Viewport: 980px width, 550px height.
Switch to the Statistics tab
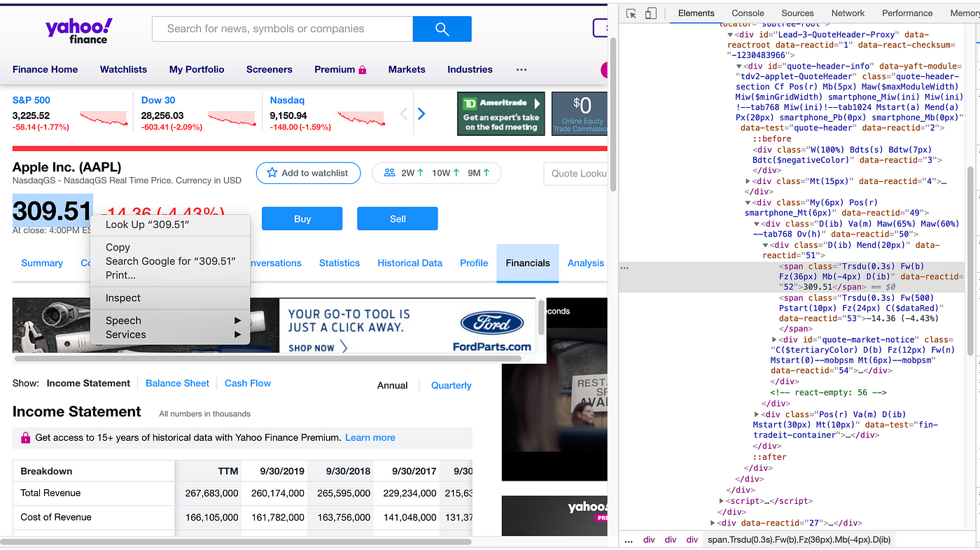point(339,263)
